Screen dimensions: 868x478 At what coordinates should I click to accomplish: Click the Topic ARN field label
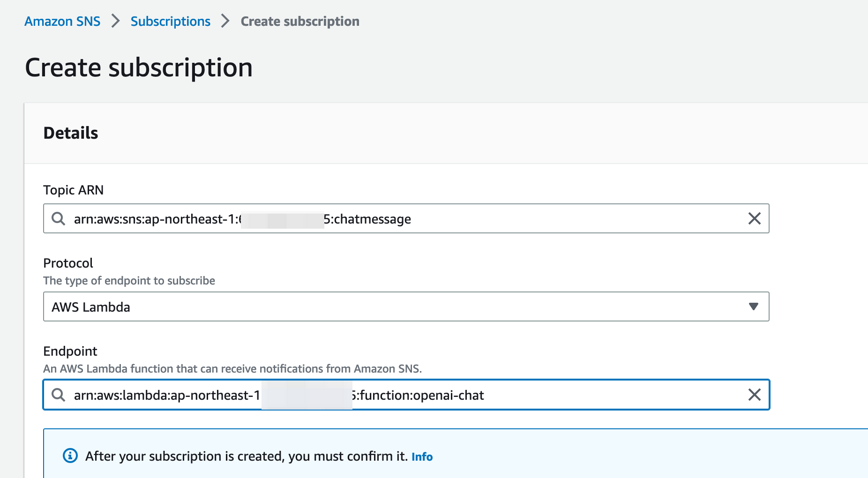pos(73,190)
